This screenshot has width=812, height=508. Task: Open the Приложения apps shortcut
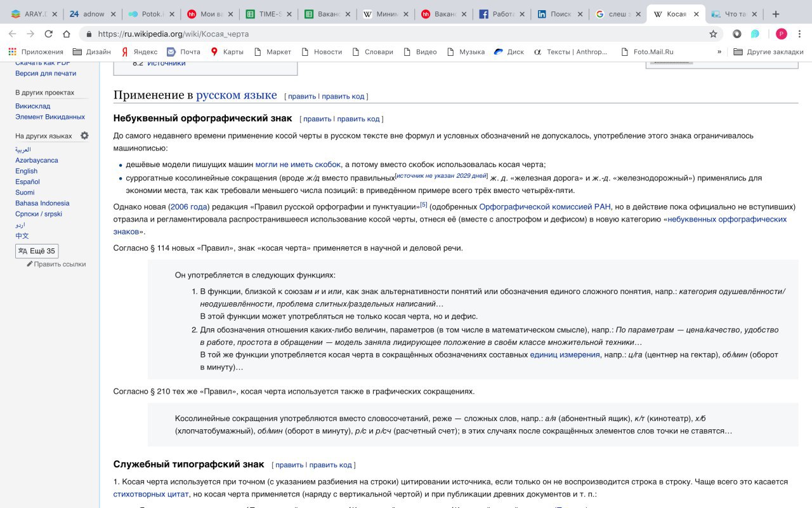[36, 51]
